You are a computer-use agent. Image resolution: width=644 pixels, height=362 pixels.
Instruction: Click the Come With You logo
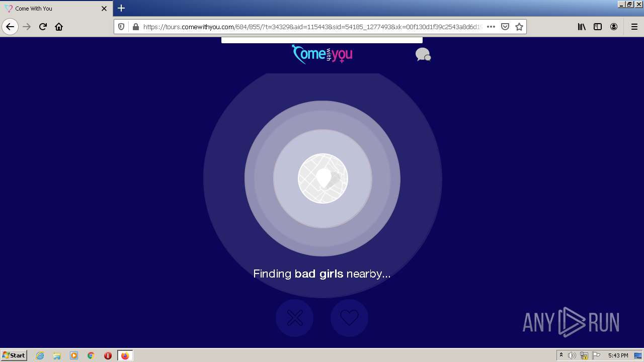(322, 54)
